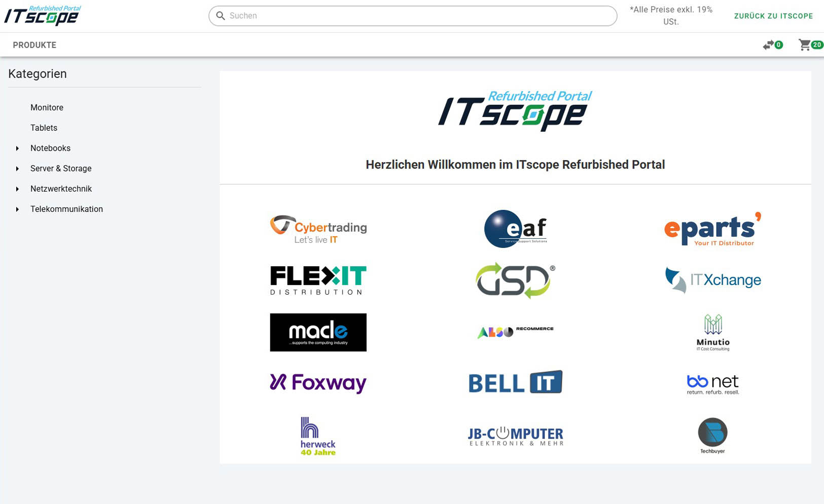Click inside the Suchen search field
The width and height of the screenshot is (824, 504).
tap(355, 16)
